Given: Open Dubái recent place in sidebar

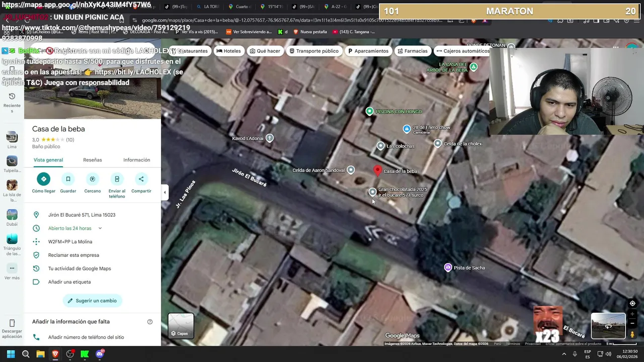Looking at the screenshot, I should pyautogui.click(x=12, y=215).
